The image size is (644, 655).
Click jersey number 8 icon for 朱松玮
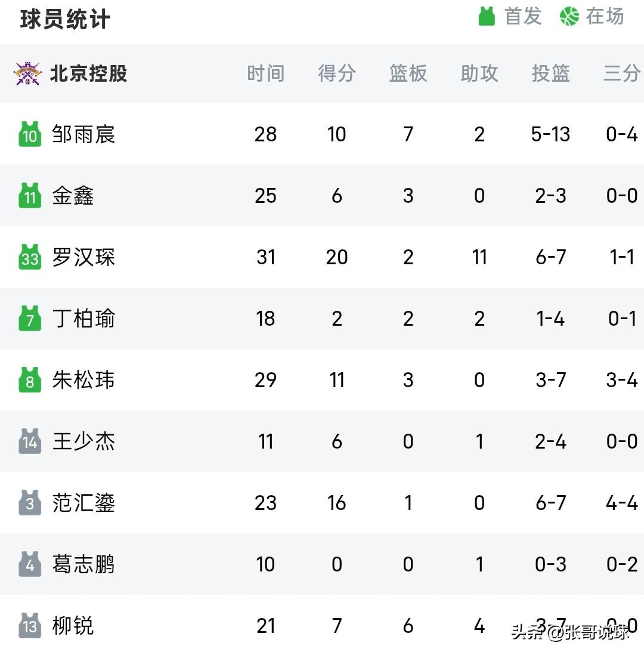[x=30, y=380]
